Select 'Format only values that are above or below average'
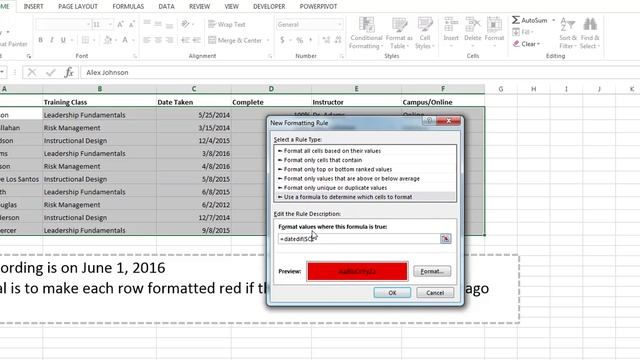This screenshot has width=640, height=360. pos(365,179)
